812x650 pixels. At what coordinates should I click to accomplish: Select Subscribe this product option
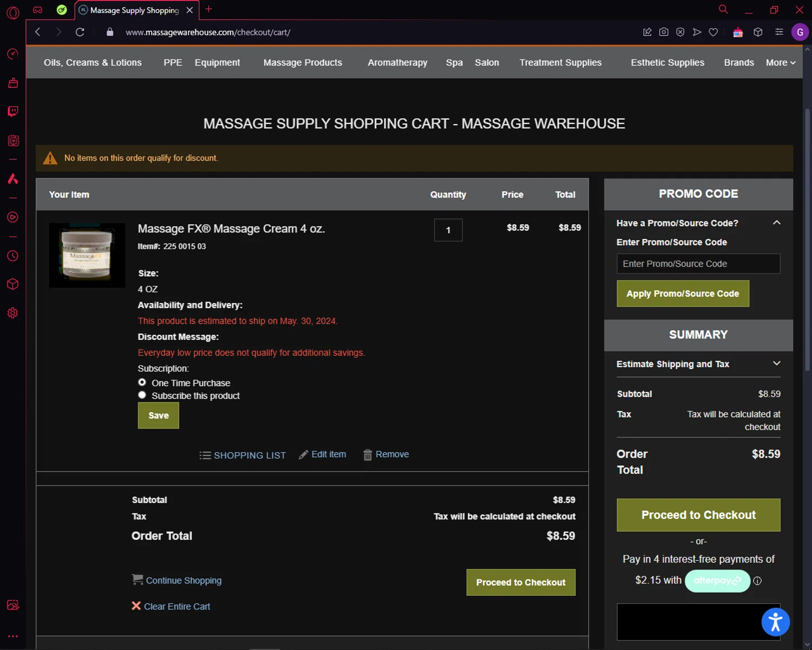(142, 395)
